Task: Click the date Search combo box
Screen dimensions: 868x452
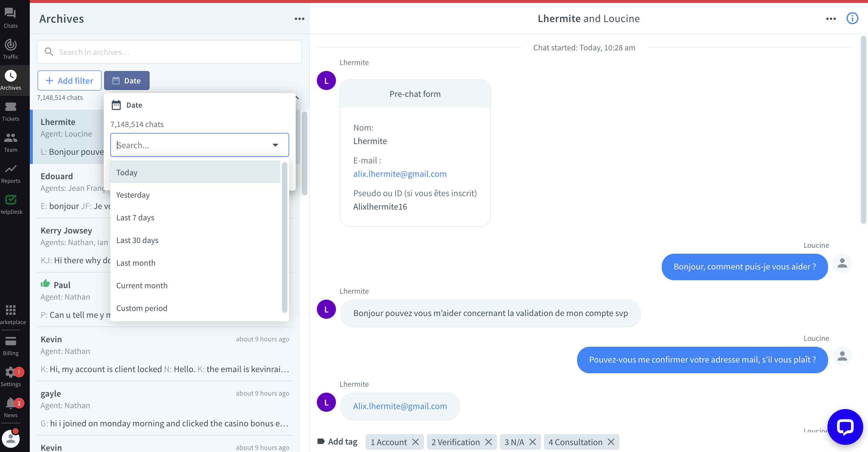Action: pyautogui.click(x=199, y=145)
